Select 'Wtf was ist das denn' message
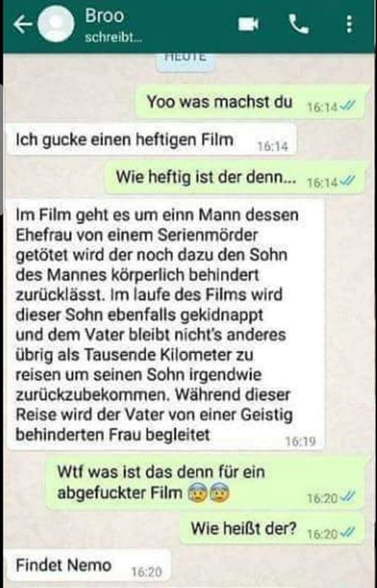The image size is (377, 588). point(206,483)
